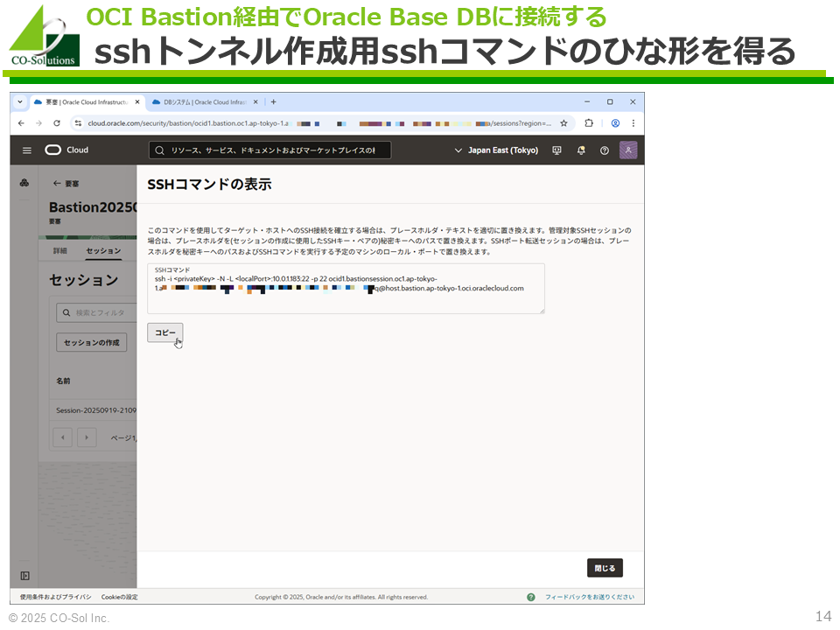This screenshot has width=840, height=630.
Task: Maximize the browser window
Action: (x=610, y=101)
